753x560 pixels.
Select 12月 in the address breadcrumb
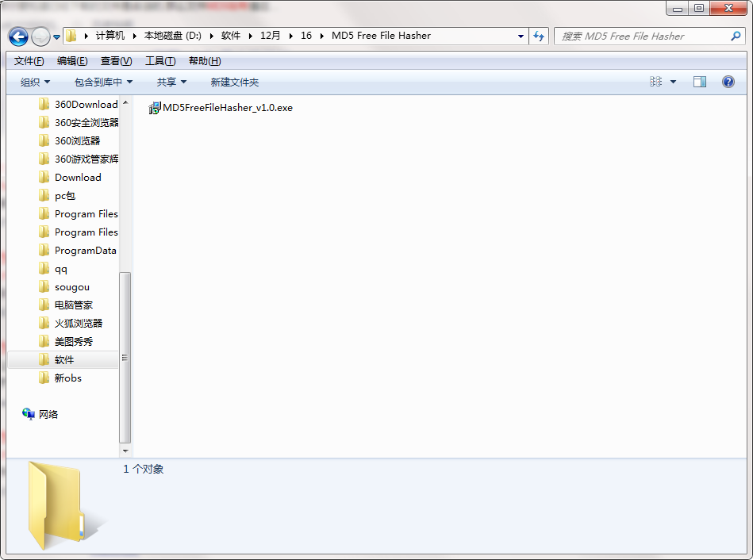click(x=271, y=36)
